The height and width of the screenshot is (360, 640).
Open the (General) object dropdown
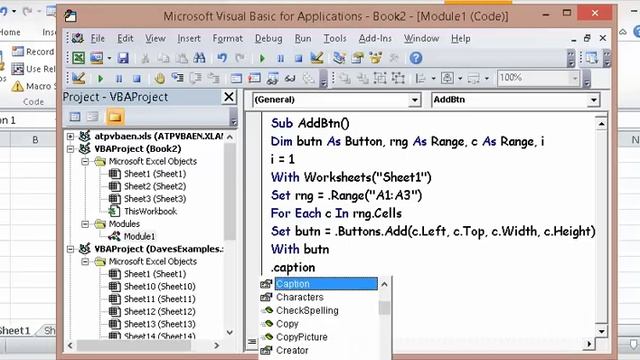(x=414, y=100)
